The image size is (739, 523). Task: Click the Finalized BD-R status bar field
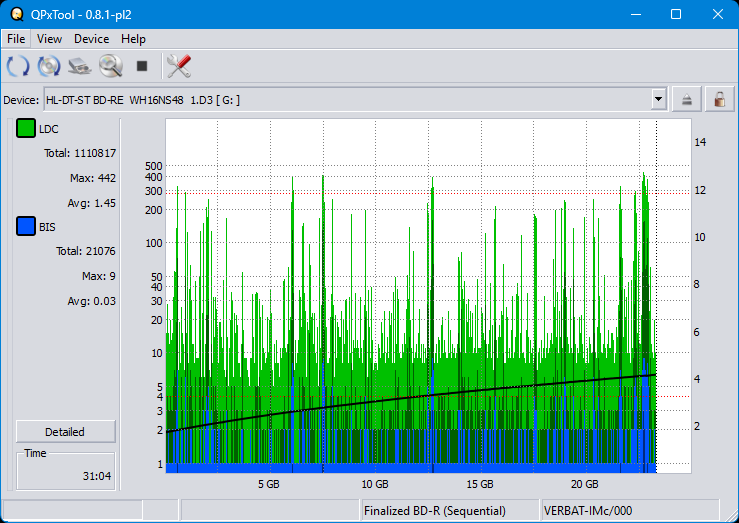(448, 511)
